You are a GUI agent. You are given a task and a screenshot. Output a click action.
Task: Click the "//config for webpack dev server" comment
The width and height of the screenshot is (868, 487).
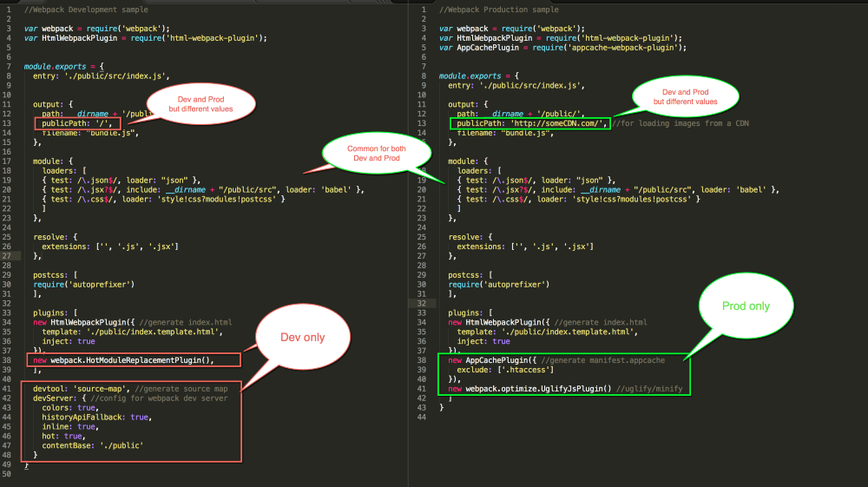click(159, 398)
